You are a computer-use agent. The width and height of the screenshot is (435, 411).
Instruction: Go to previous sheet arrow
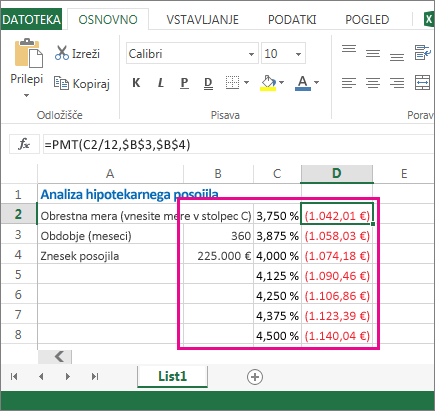[41, 376]
